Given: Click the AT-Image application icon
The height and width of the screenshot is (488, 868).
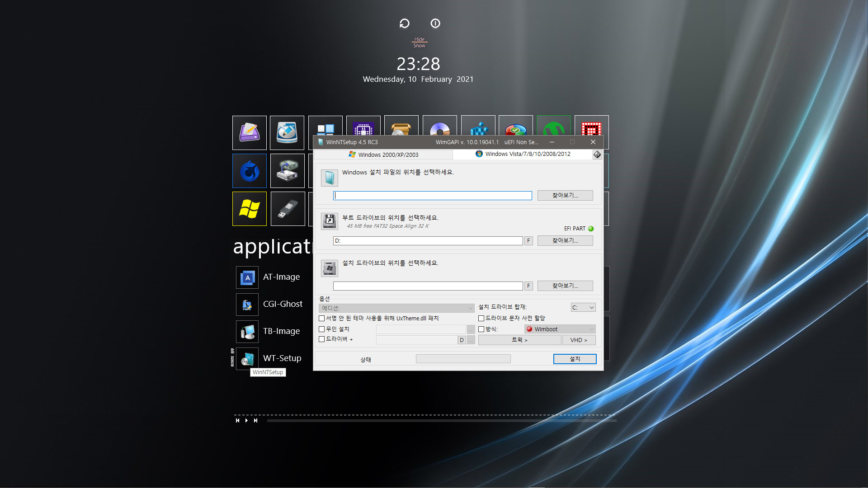Looking at the screenshot, I should point(247,277).
